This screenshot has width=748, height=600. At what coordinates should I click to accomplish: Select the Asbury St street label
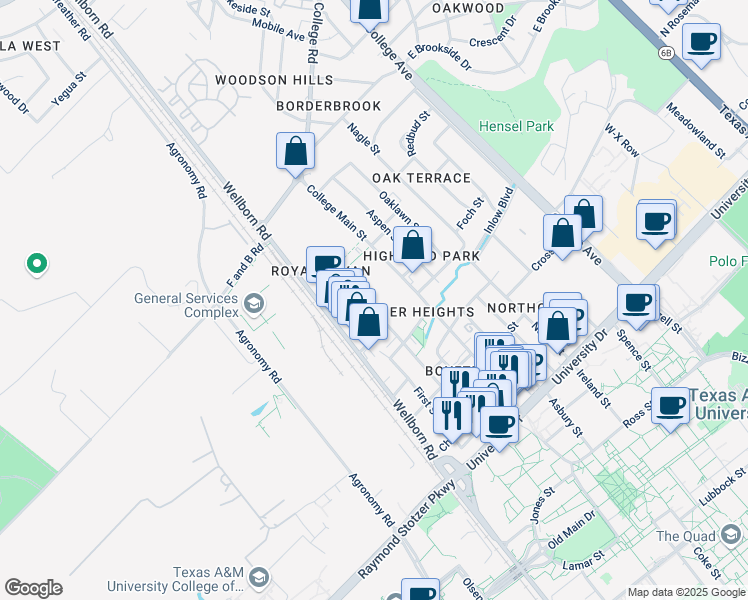566,418
